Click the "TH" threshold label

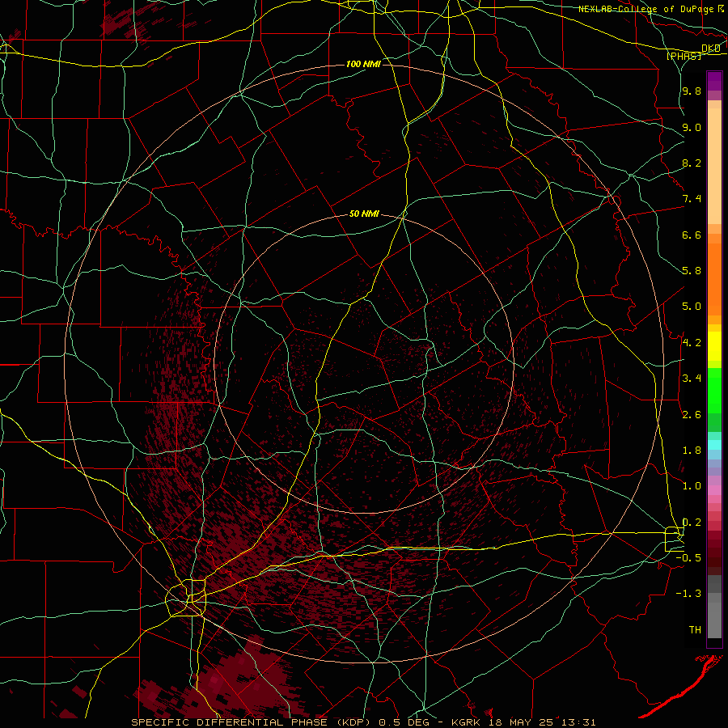tap(695, 630)
